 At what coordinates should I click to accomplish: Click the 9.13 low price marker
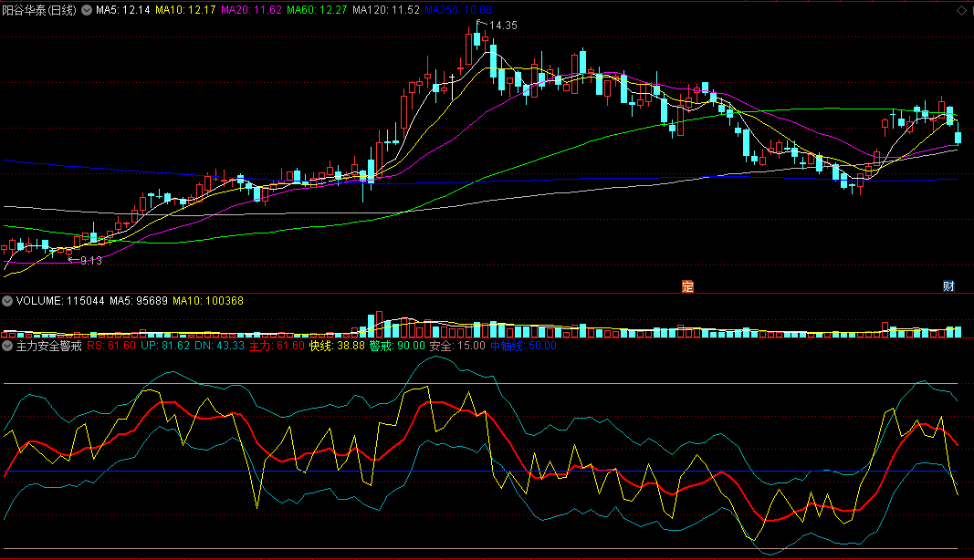[x=90, y=261]
